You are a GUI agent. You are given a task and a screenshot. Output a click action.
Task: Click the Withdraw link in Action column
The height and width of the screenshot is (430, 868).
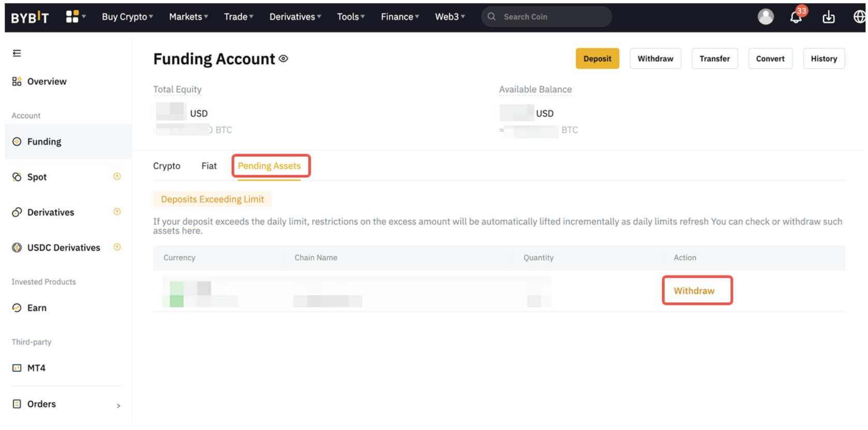pos(694,291)
